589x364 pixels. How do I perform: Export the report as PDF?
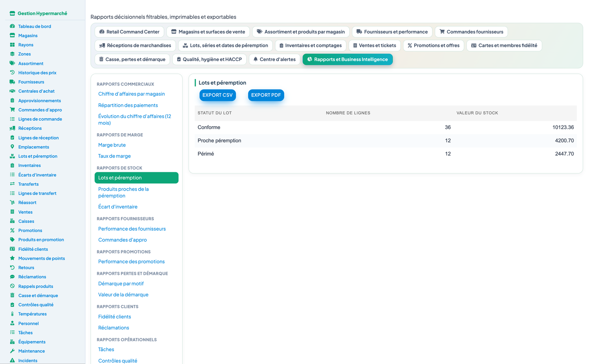(266, 95)
